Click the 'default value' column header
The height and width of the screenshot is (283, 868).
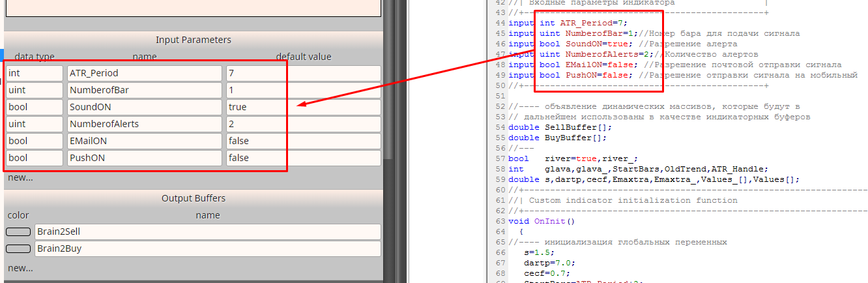[304, 57]
